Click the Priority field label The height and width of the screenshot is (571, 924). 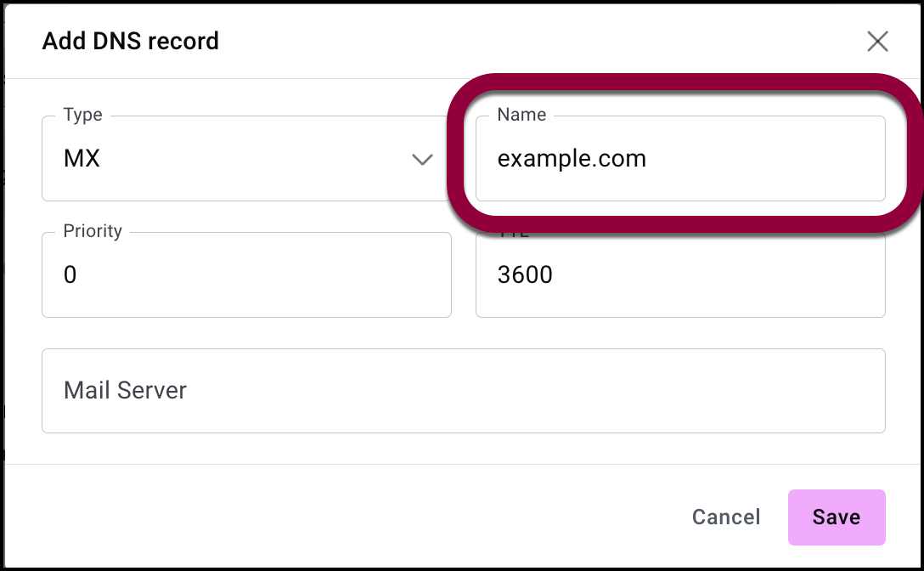coord(93,231)
